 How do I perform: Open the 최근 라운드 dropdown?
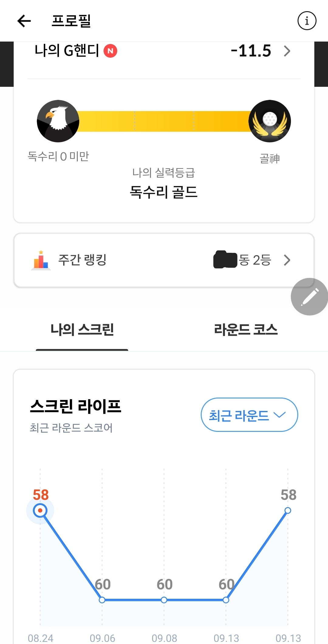(x=249, y=415)
